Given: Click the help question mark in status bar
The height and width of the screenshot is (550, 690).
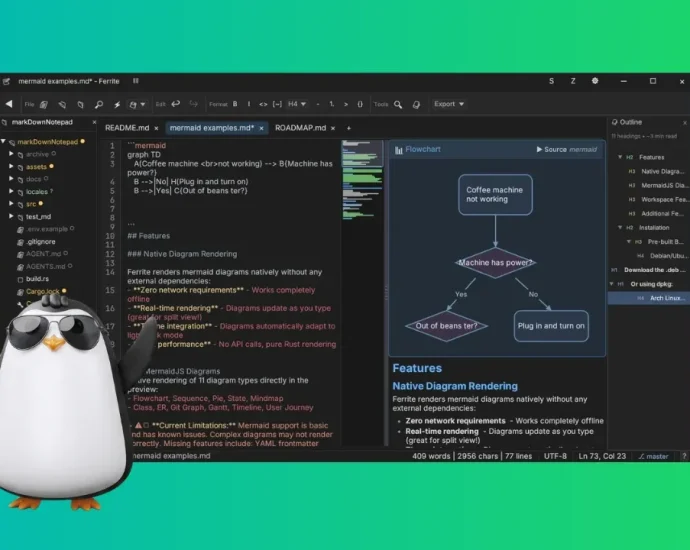Looking at the screenshot, I should pos(684,456).
